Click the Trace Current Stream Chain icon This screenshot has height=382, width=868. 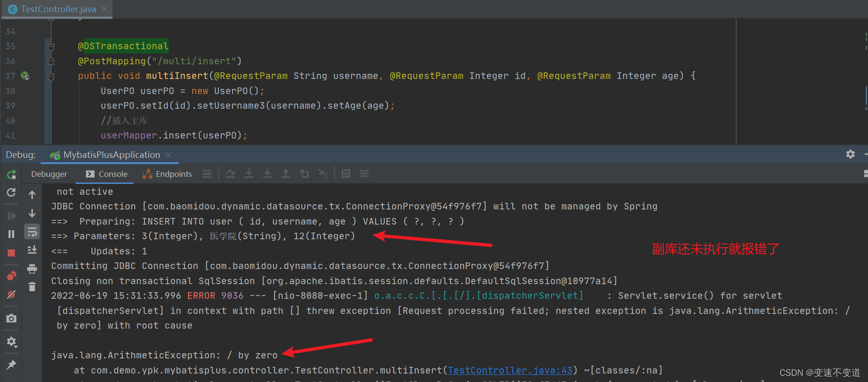click(364, 174)
